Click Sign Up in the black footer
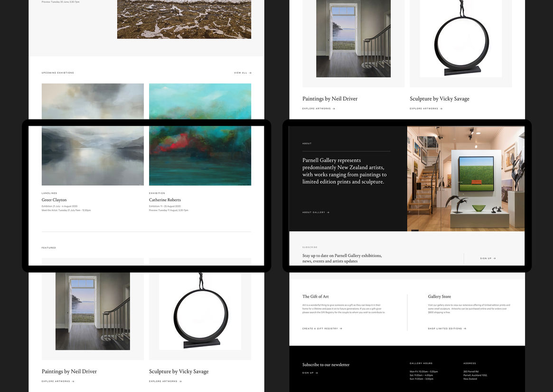The width and height of the screenshot is (553, 392). [308, 373]
